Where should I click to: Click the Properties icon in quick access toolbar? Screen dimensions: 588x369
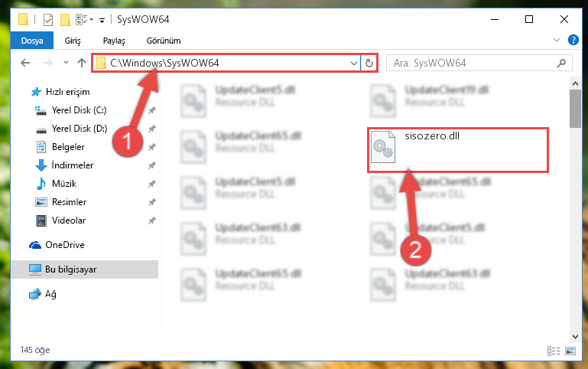[x=48, y=19]
